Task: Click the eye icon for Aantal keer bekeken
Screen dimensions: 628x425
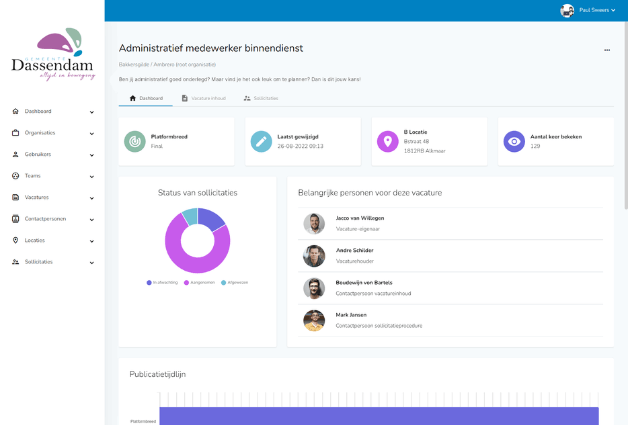Action: coord(514,142)
